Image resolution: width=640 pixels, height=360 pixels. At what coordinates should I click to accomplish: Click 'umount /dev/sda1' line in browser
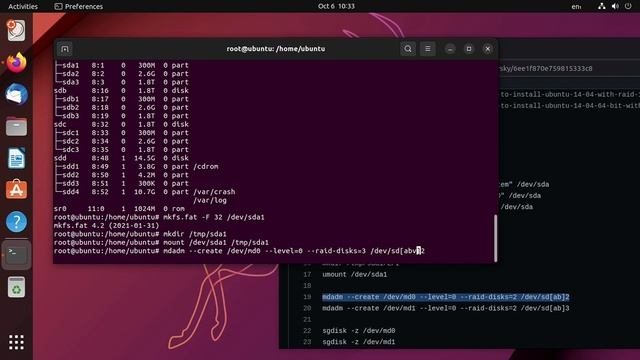click(354, 274)
